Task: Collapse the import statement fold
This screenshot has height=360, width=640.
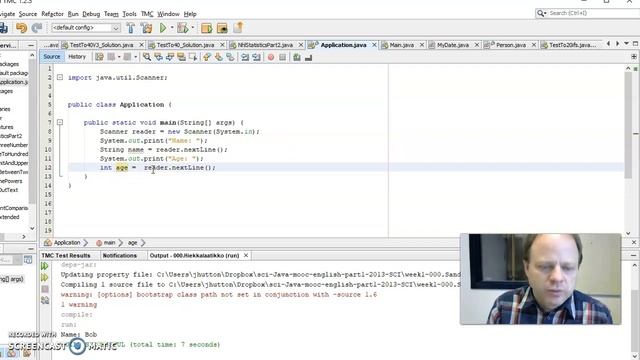Action: pos(60,77)
